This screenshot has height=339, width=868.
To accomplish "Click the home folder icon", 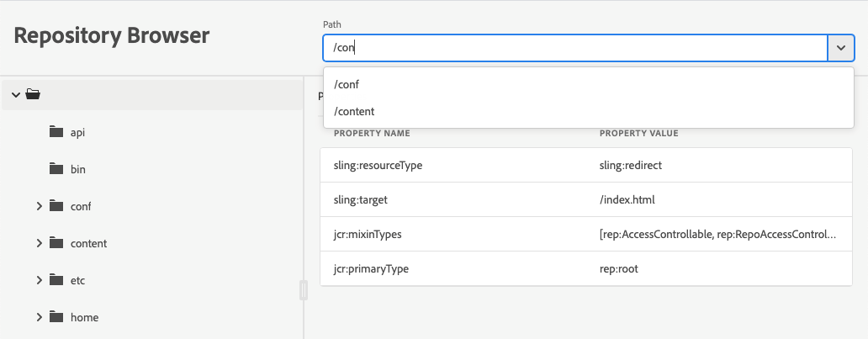I will coord(56,317).
